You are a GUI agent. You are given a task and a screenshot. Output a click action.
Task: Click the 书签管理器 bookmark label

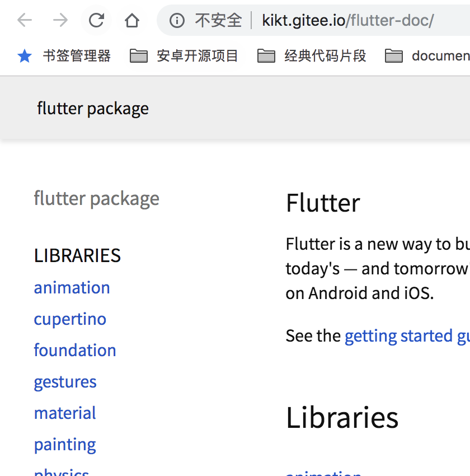pyautogui.click(x=77, y=56)
